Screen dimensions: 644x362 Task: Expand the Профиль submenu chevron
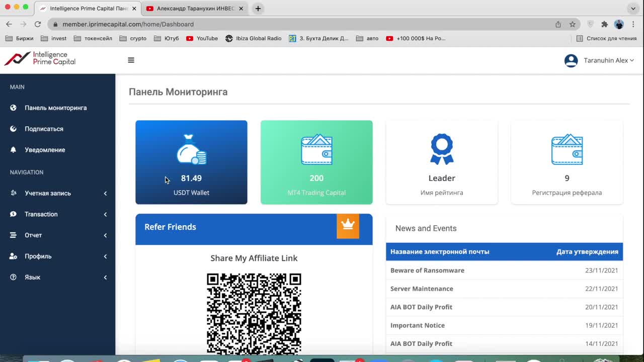click(x=105, y=256)
